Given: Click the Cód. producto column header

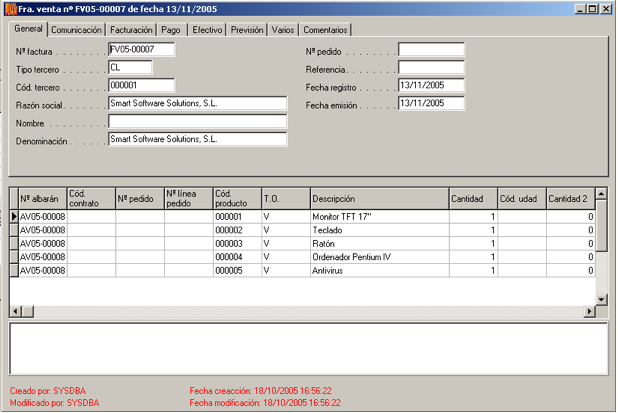Looking at the screenshot, I should (x=237, y=199).
